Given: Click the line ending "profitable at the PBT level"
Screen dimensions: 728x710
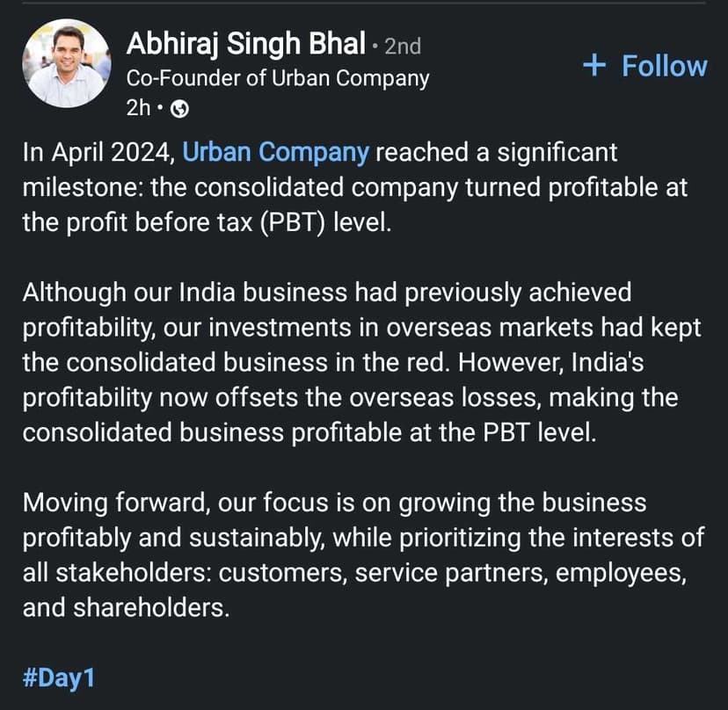Looking at the screenshot, I should point(309,433).
